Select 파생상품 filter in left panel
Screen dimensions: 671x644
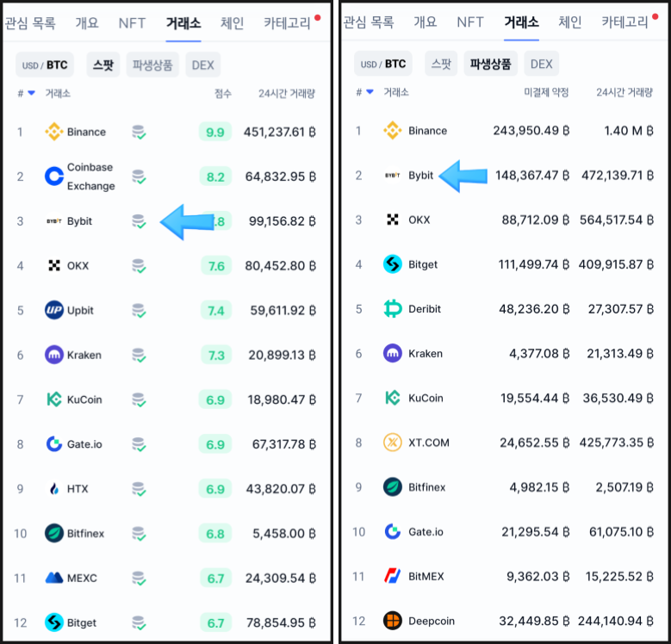tap(152, 65)
